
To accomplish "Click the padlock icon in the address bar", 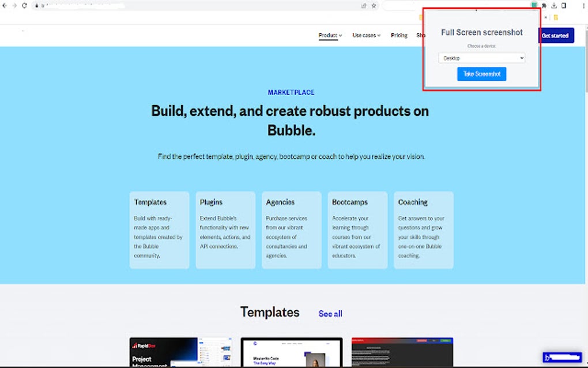I will click(x=37, y=5).
